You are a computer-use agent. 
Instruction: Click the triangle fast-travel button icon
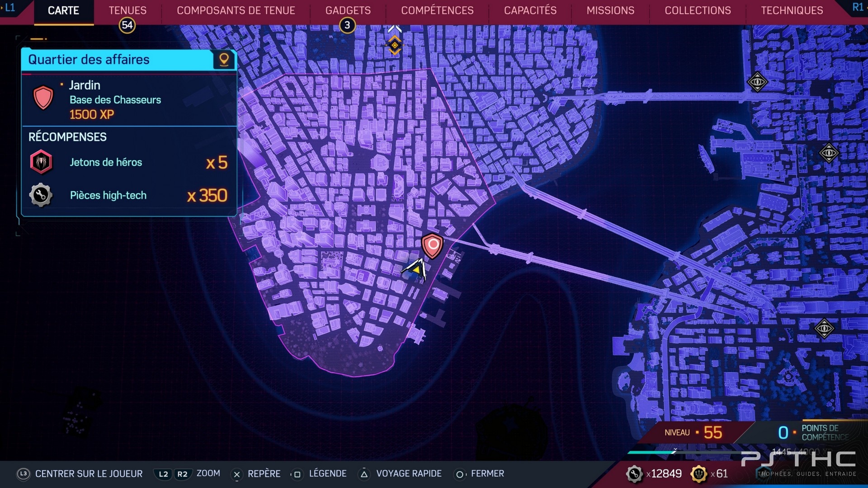[x=364, y=474]
